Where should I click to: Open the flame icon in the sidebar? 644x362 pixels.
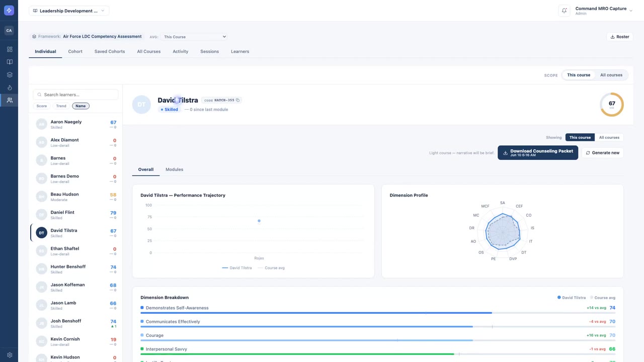tap(10, 87)
